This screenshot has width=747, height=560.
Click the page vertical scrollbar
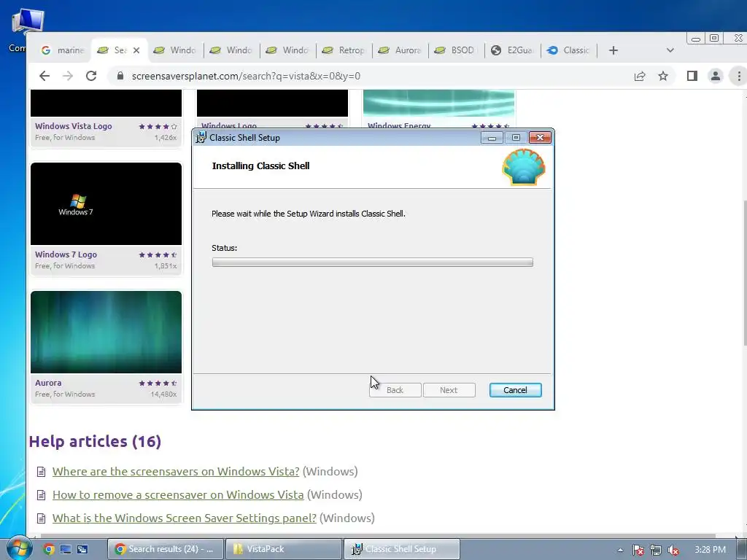(743, 273)
